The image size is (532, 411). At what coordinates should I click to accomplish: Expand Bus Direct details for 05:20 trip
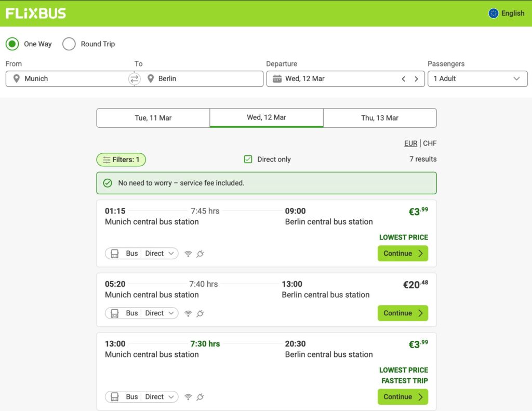(141, 313)
